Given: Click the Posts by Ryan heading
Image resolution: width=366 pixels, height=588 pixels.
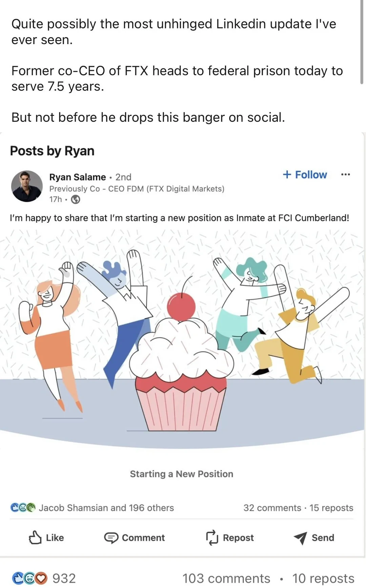Looking at the screenshot, I should coord(52,151).
